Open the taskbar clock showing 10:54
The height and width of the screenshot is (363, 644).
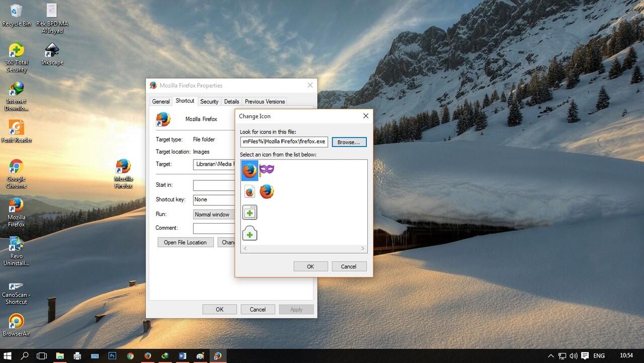coord(626,355)
